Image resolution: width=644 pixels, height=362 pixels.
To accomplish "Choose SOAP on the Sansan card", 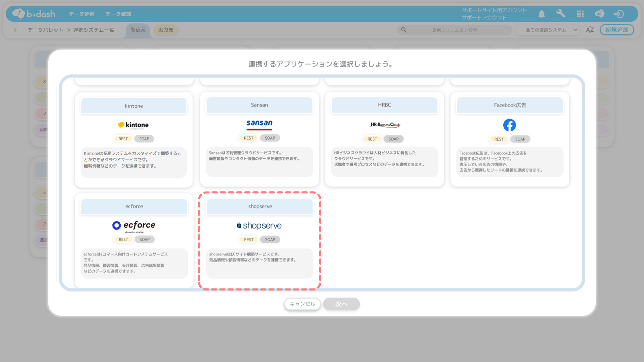I will [270, 138].
